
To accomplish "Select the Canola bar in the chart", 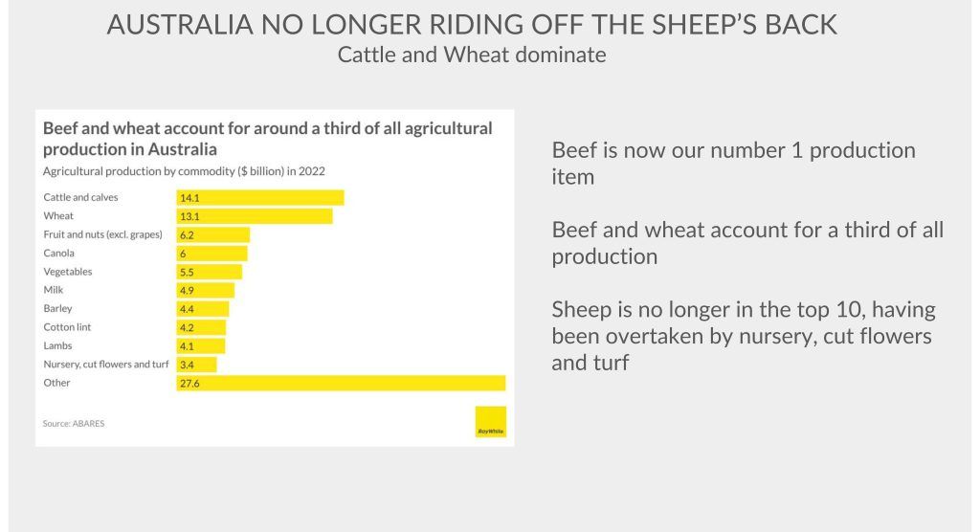I will [212, 254].
